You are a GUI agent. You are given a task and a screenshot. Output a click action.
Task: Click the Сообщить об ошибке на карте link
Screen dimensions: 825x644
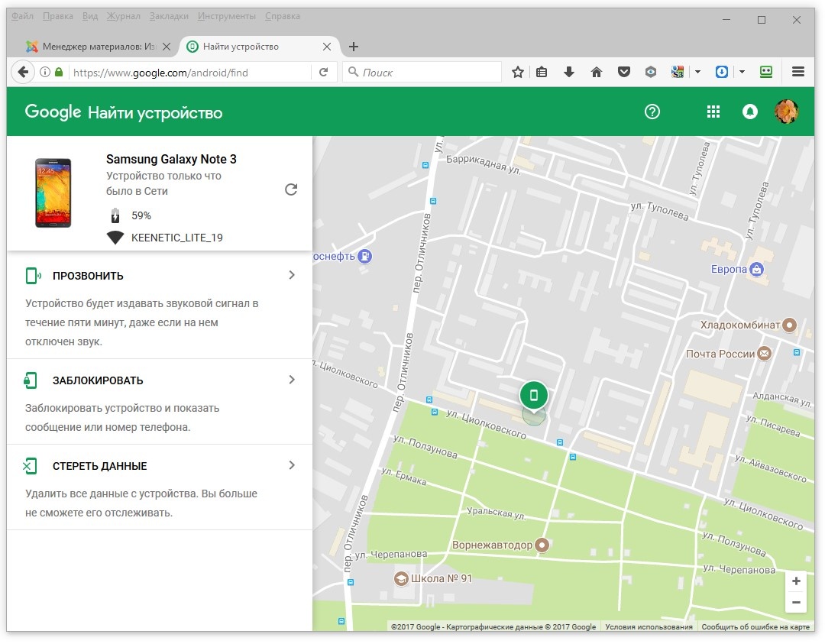(x=755, y=626)
